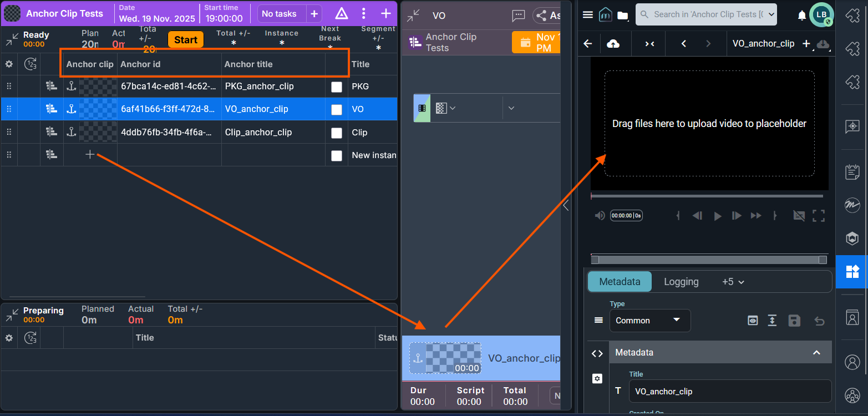This screenshot has width=868, height=416.
Task: Click the Title field containing VO_anchor_clip
Action: [729, 392]
